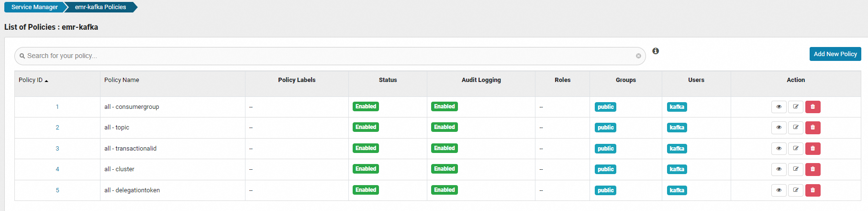View the all - consumergroup policy eye icon
Image resolution: width=868 pixels, height=211 pixels.
(779, 107)
